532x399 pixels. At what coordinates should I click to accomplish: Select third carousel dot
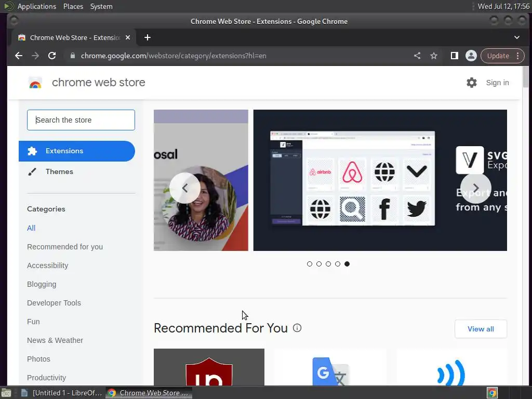point(328,264)
